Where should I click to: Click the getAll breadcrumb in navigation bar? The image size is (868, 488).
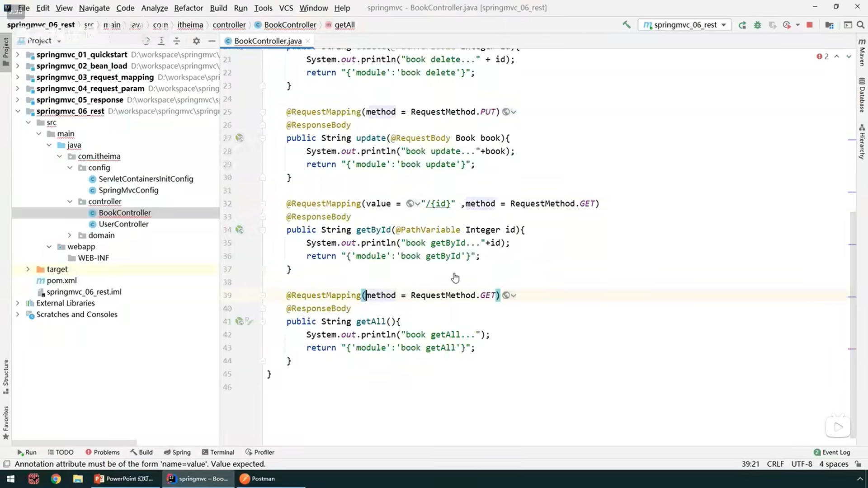[x=340, y=25]
